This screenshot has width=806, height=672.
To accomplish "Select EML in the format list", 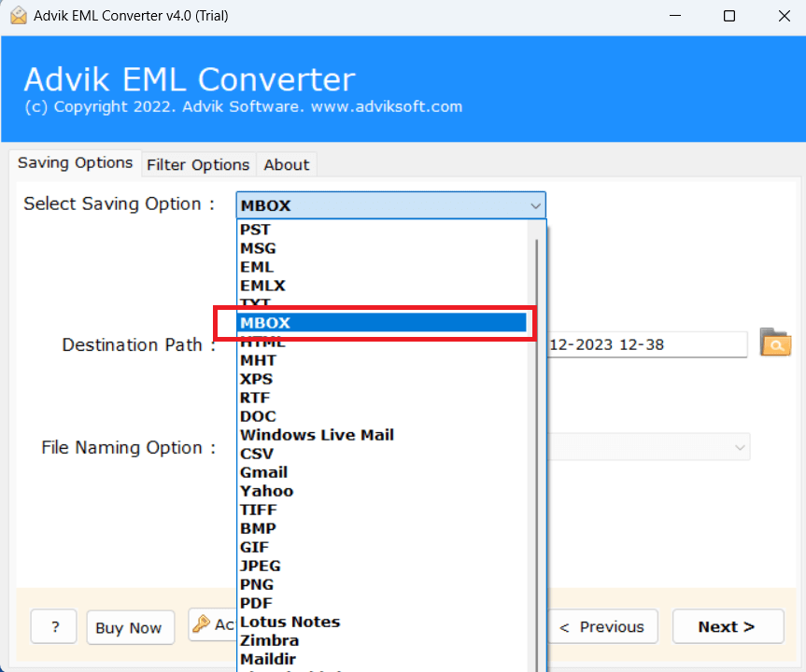I will pyautogui.click(x=382, y=267).
